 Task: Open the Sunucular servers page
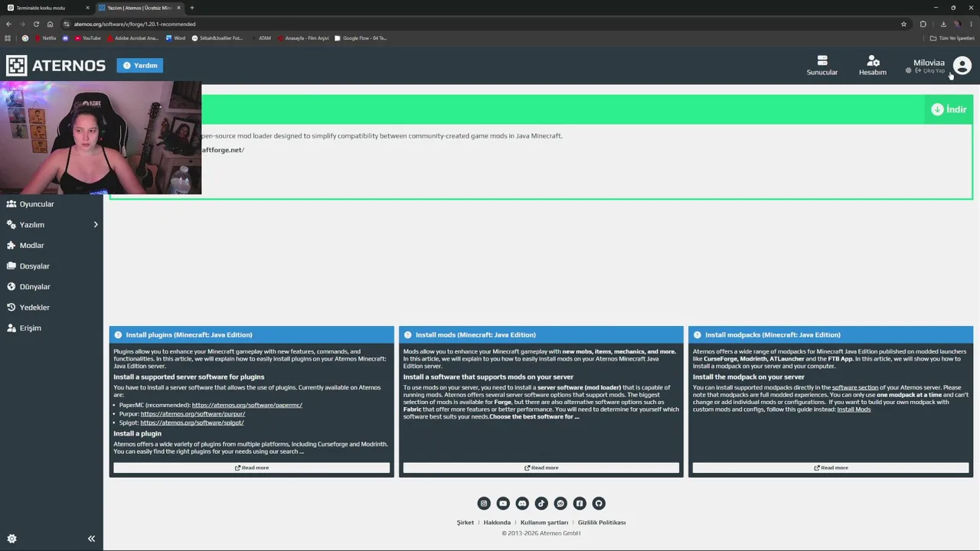[x=822, y=66]
